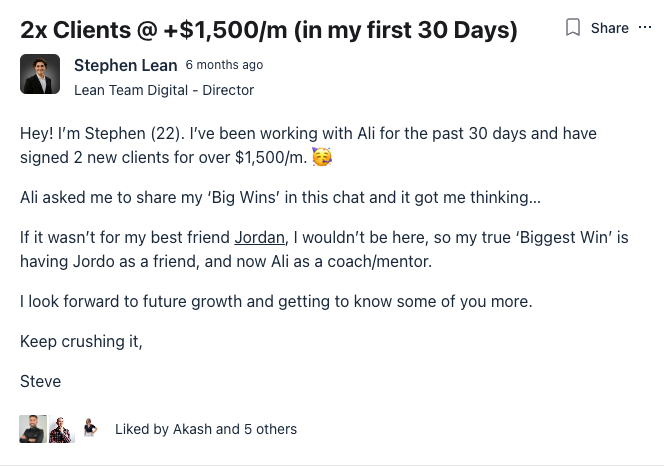
Task: Click the 'Ali asked me to share' sentence
Action: pyautogui.click(x=280, y=197)
